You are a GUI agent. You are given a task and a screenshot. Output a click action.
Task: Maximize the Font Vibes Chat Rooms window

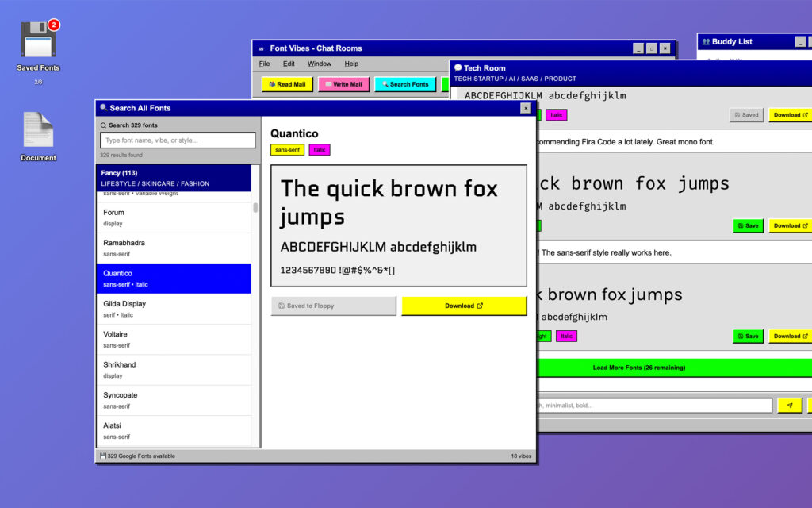click(x=651, y=48)
